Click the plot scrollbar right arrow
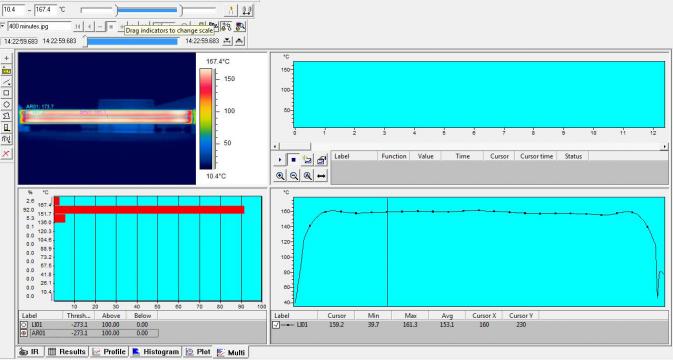Screen dimensions: 673x360 [x=665, y=146]
